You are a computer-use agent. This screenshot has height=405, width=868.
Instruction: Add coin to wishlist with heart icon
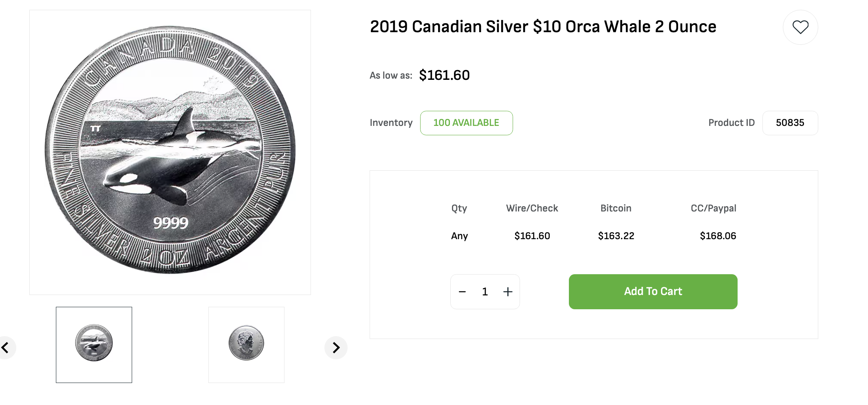tap(800, 27)
